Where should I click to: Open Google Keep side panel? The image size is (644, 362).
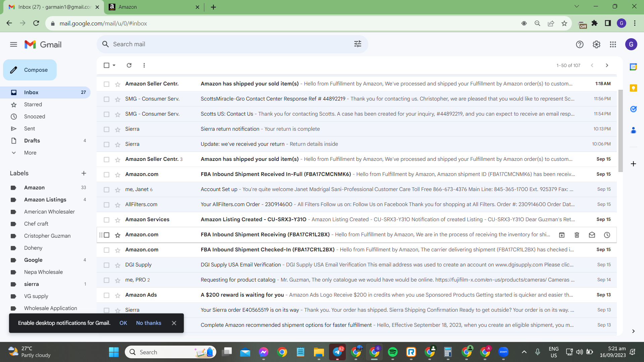[633, 88]
